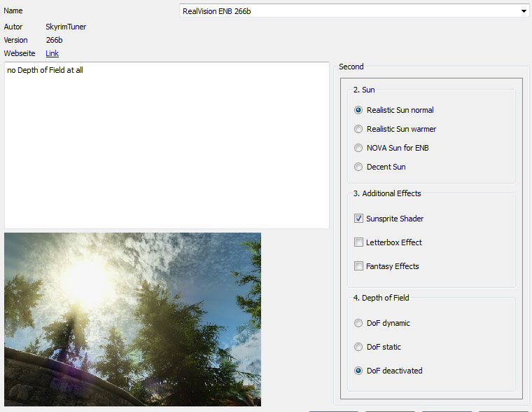Select NOVA Sun for ENB
The height and width of the screenshot is (412, 532).
358,148
